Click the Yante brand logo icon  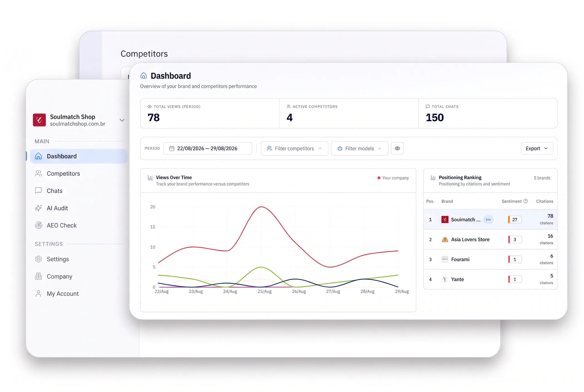(x=445, y=279)
